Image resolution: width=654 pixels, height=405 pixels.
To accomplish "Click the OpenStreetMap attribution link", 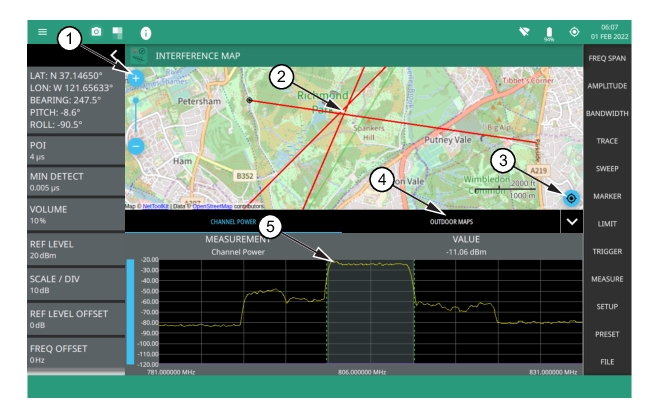I will 214,206.
